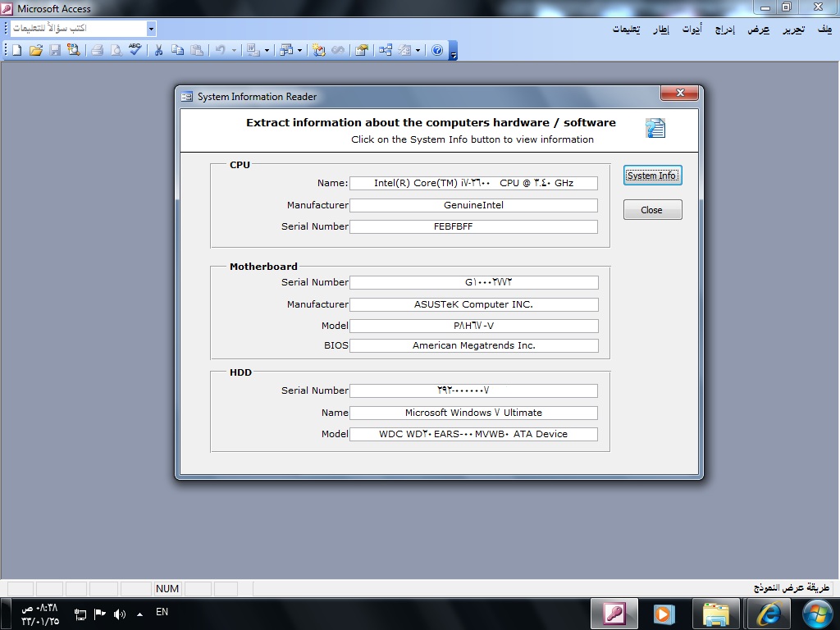Click the Cut scissors icon
Image resolution: width=840 pixels, height=630 pixels.
click(x=158, y=50)
